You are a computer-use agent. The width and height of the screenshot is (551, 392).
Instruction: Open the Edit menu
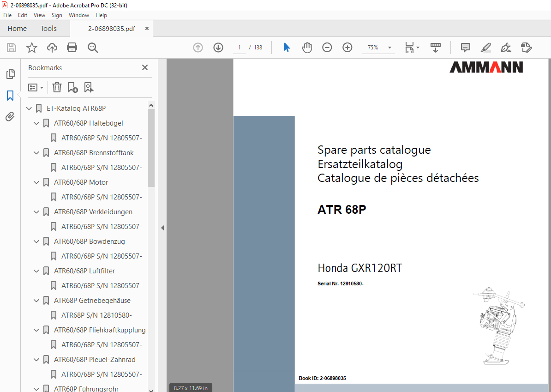[23, 15]
